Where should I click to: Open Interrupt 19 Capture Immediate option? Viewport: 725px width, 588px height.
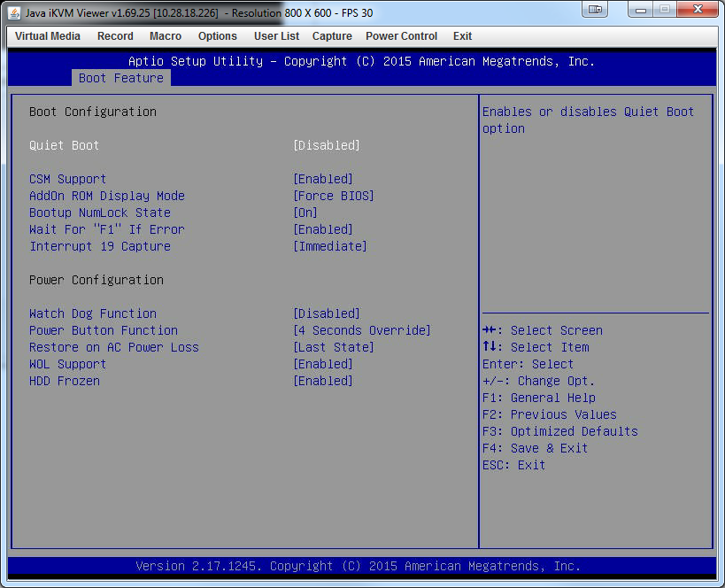pyautogui.click(x=329, y=246)
